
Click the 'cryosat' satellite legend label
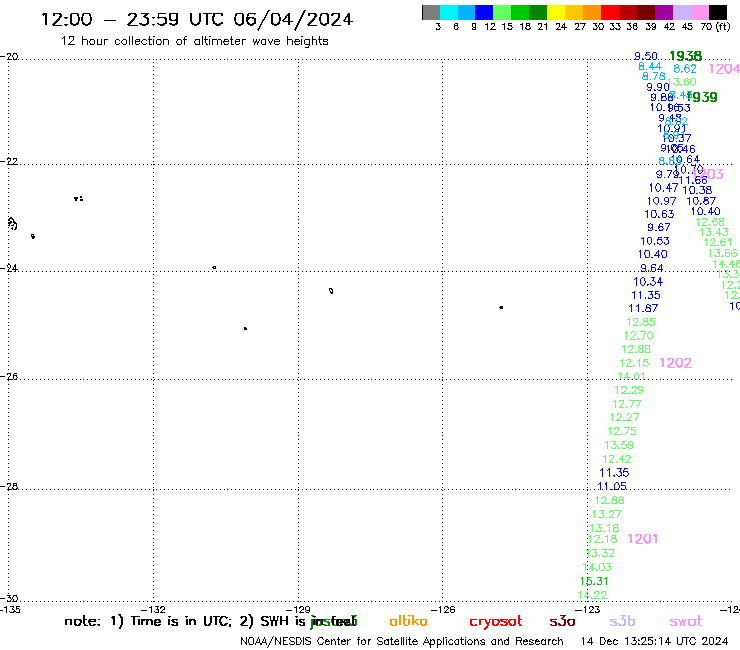coord(496,621)
